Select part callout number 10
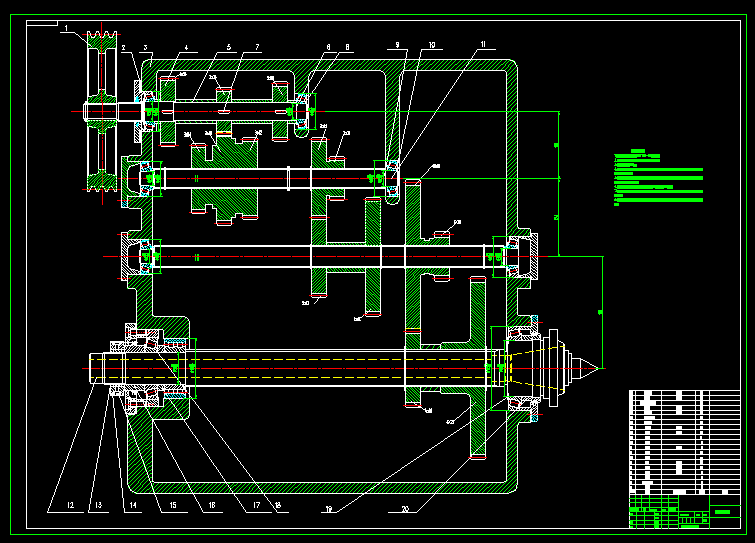Viewport: 755px width, 543px height. click(431, 45)
